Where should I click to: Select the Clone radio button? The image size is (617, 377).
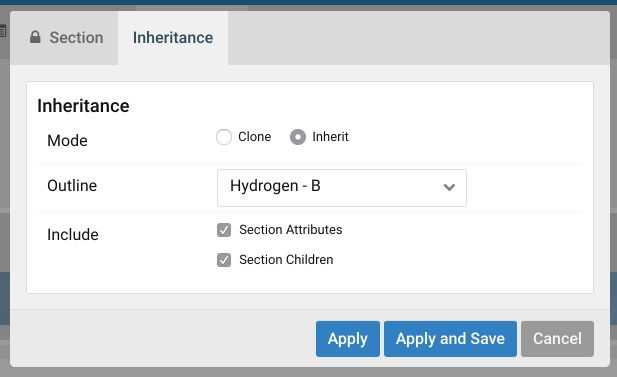click(x=224, y=137)
